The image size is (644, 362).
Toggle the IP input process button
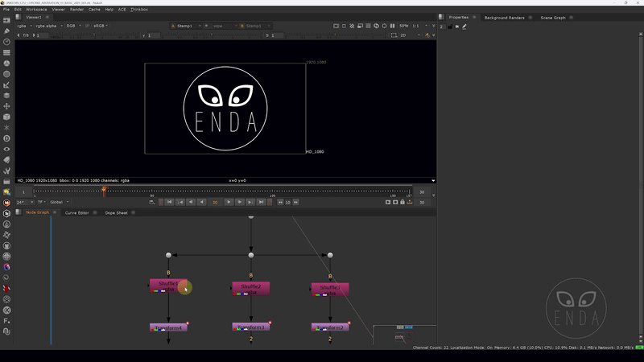[87, 26]
